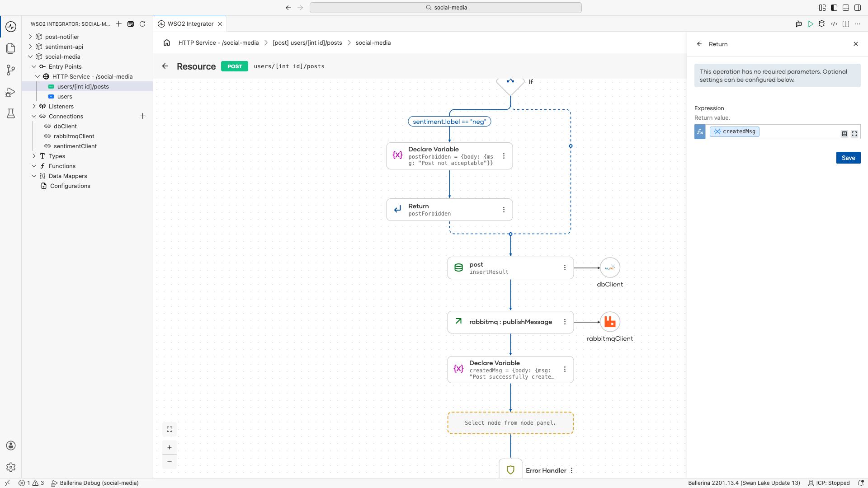Open the Source Control icon
The width and height of the screenshot is (868, 488).
pos(11,70)
